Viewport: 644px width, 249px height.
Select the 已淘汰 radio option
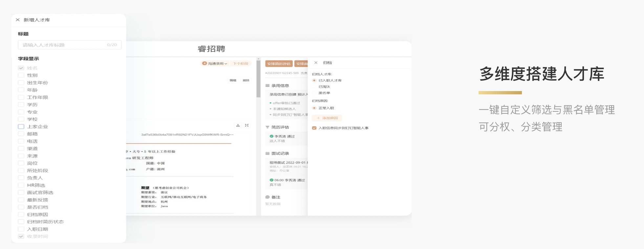[314, 87]
